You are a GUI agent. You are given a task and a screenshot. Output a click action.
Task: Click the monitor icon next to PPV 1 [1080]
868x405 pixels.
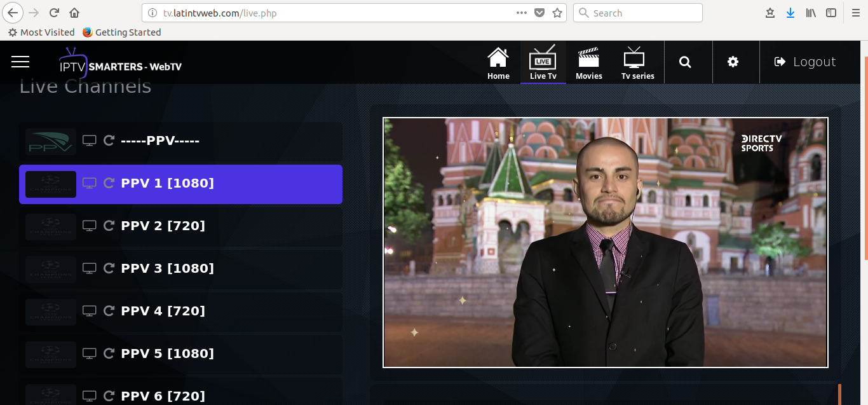pos(90,183)
